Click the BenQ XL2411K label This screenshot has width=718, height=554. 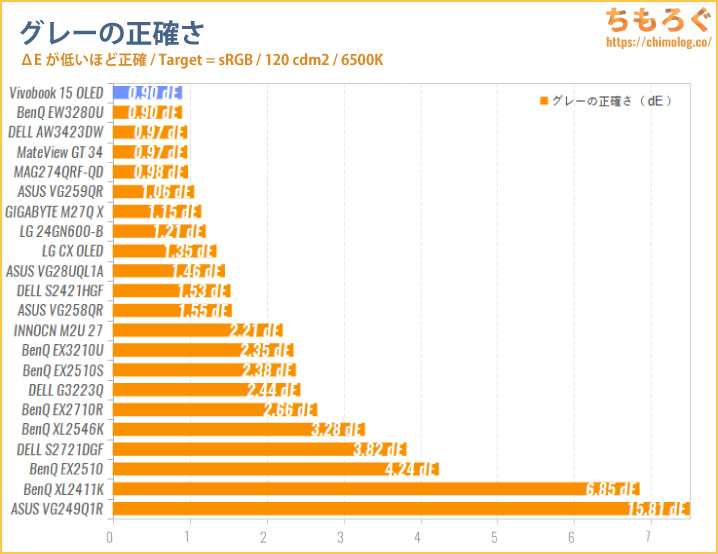click(x=64, y=489)
